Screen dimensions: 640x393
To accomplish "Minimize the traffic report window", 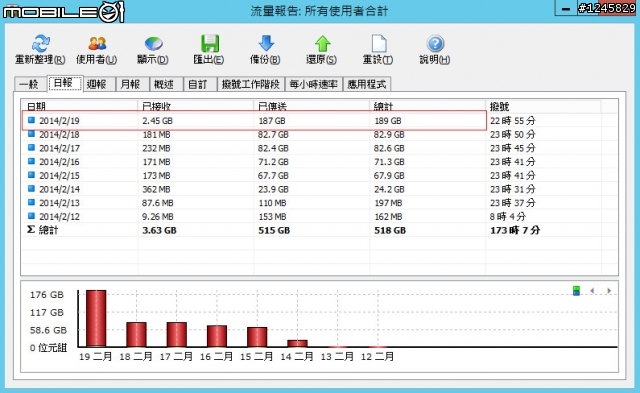I will point(566,8).
